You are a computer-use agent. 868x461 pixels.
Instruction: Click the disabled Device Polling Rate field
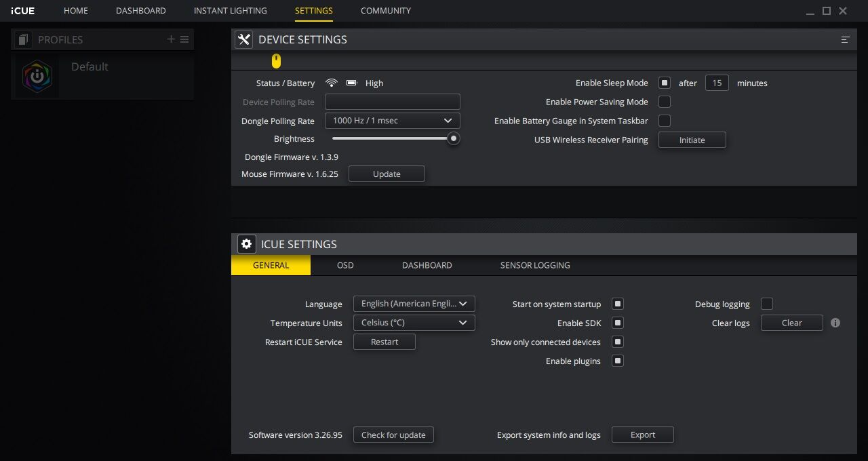click(x=393, y=102)
